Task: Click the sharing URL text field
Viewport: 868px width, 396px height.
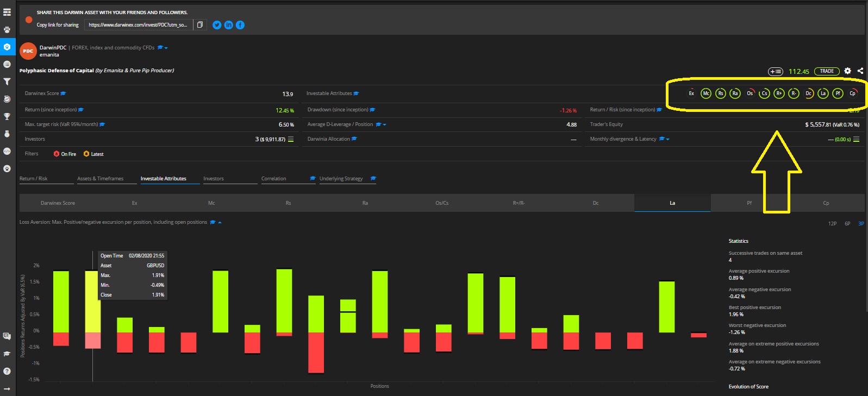Action: coord(138,25)
